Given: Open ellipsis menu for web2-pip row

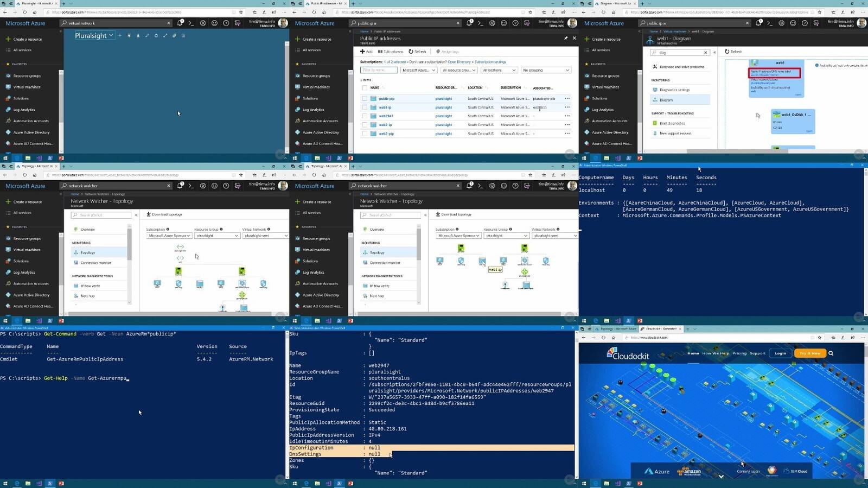Looking at the screenshot, I should 567,133.
